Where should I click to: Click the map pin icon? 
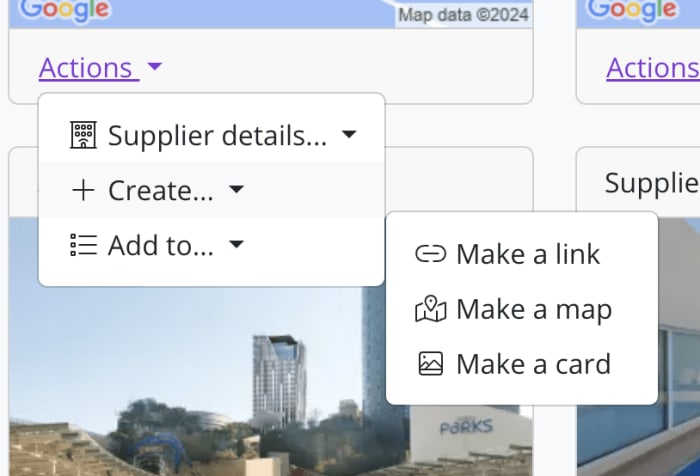[430, 309]
